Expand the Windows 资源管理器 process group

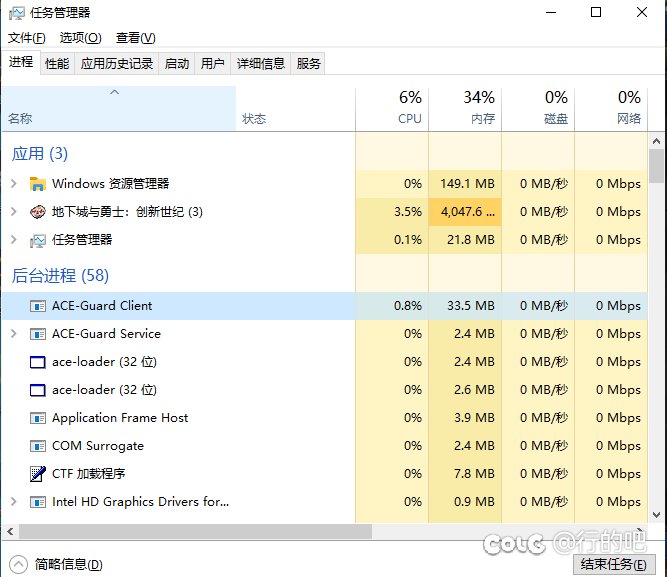click(x=13, y=184)
